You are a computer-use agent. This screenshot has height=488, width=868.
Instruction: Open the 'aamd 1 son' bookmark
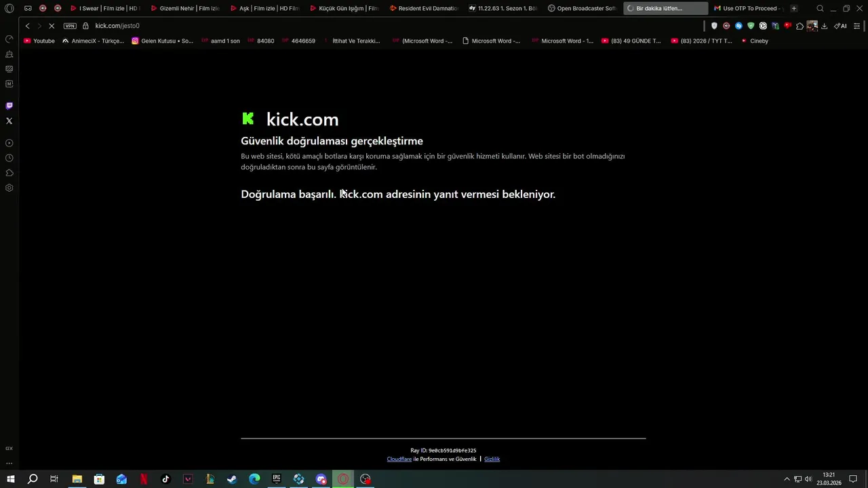(220, 41)
